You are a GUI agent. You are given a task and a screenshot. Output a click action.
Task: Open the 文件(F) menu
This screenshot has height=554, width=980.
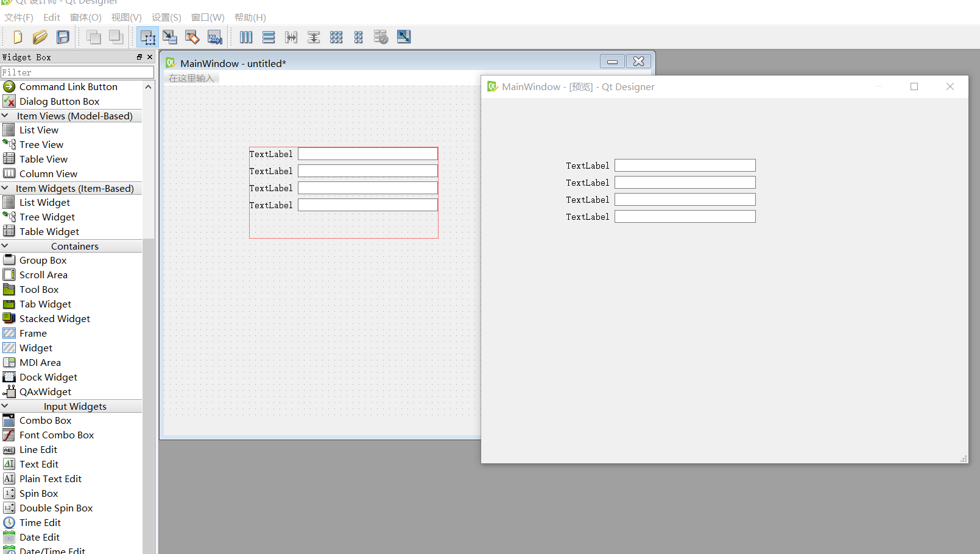19,18
